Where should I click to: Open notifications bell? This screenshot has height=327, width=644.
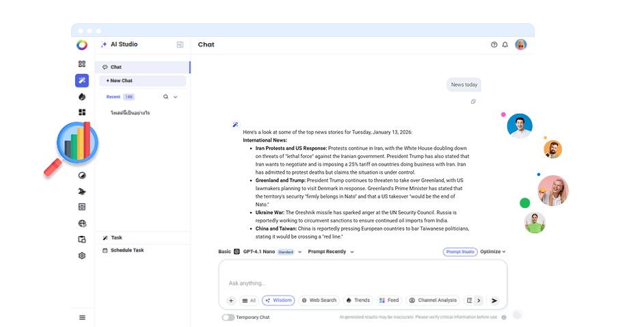[505, 44]
